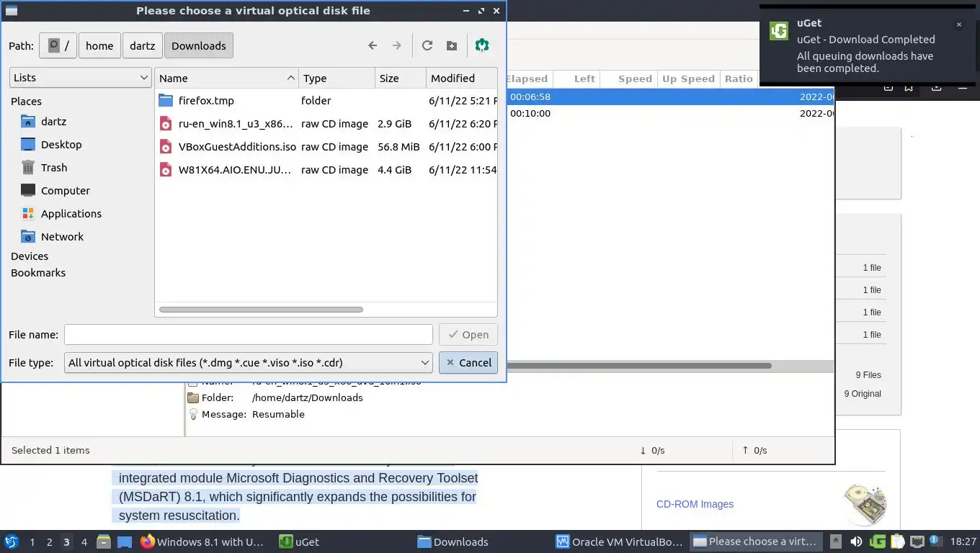980x553 pixels.
Task: Sort files by Modified column
Action: click(x=461, y=78)
